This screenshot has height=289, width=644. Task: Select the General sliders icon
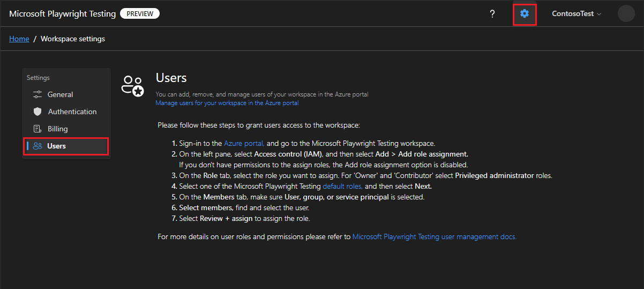tap(38, 94)
